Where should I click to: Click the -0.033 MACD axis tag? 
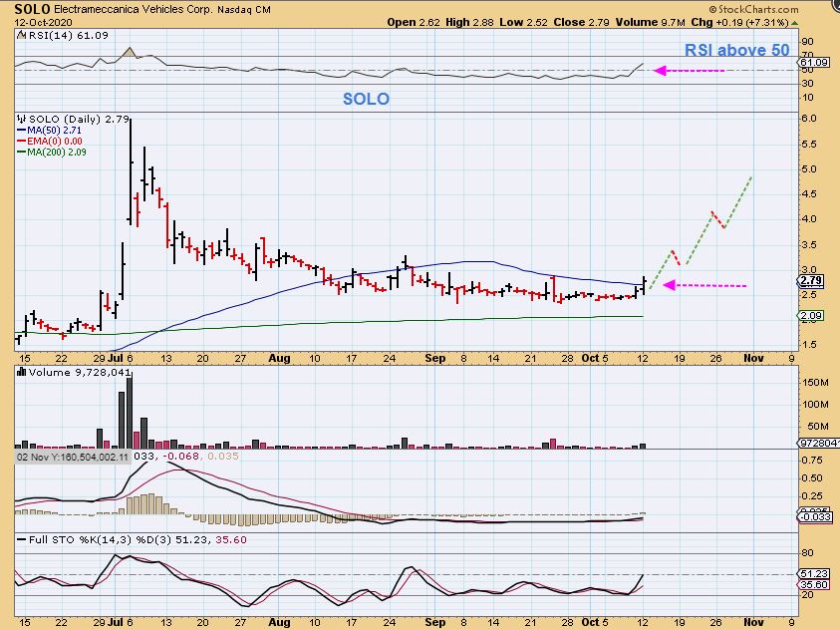tap(815, 517)
